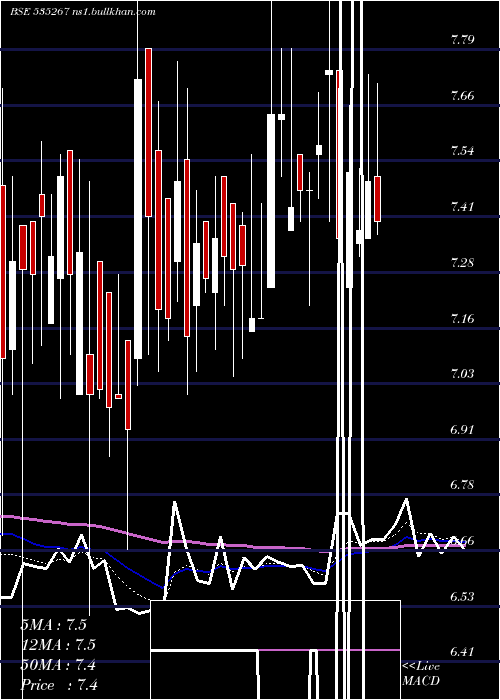Click the 7.66 price axis label
Viewport: 500px width, 700px height.
point(462,96)
